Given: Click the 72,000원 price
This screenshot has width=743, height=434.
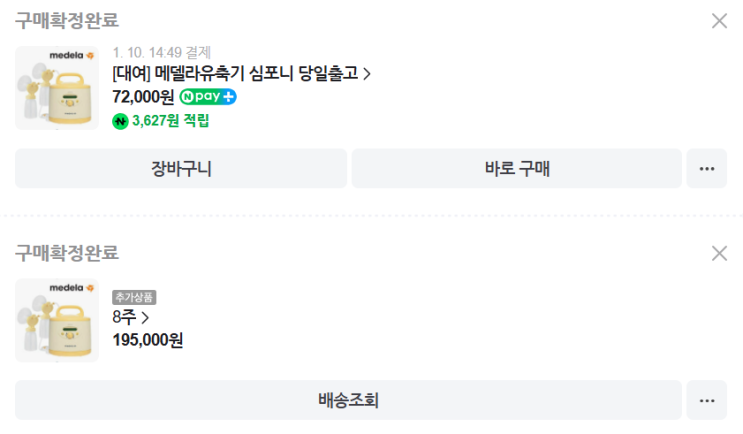Looking at the screenshot, I should (143, 97).
